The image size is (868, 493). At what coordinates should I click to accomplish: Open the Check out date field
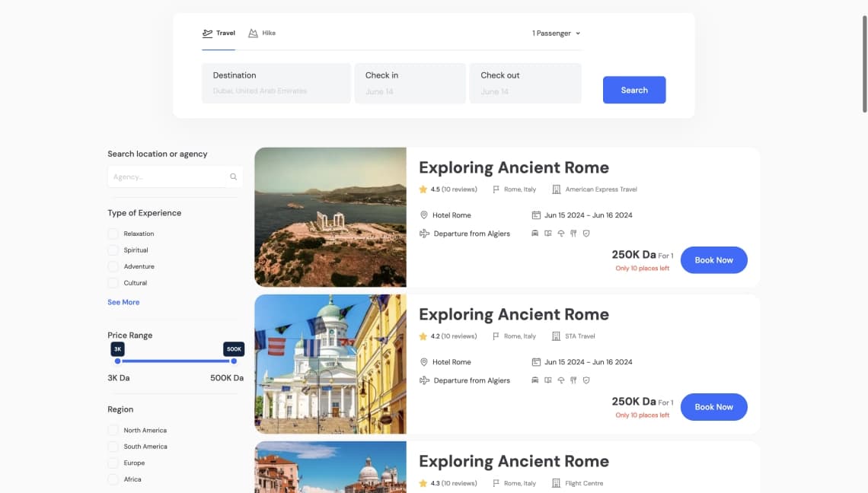tap(525, 83)
